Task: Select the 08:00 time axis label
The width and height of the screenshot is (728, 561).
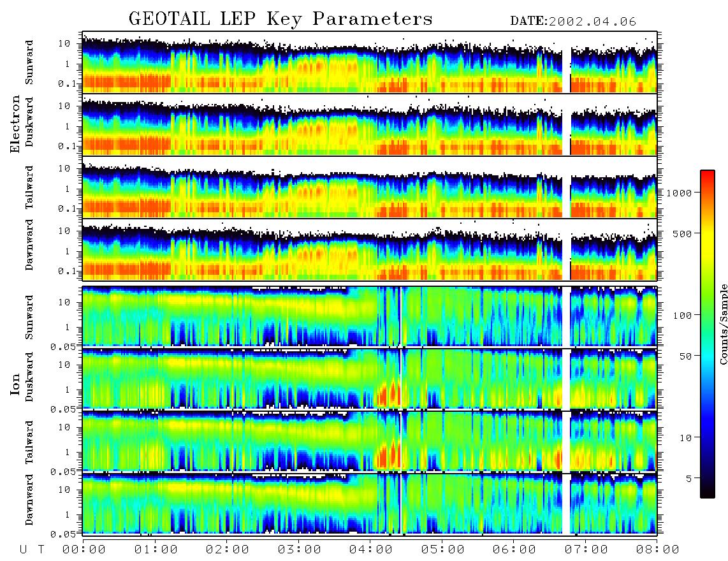Action: pos(658,550)
